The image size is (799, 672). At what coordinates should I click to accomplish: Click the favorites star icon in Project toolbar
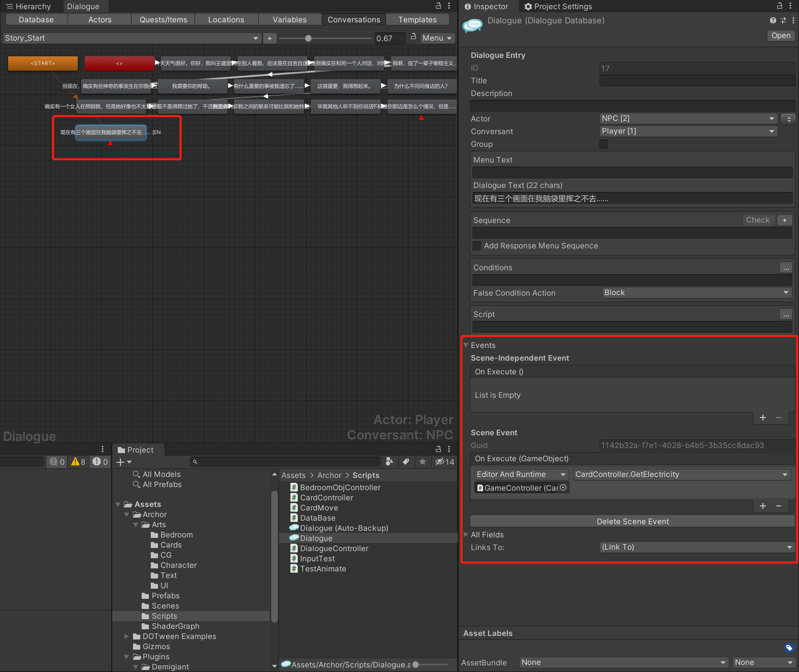coord(423,462)
